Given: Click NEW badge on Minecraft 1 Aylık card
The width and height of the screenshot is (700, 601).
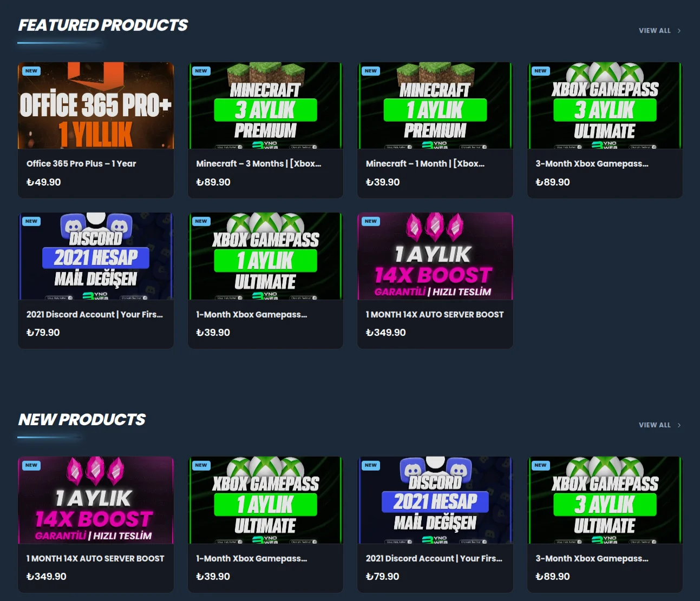Looking at the screenshot, I should click(371, 71).
